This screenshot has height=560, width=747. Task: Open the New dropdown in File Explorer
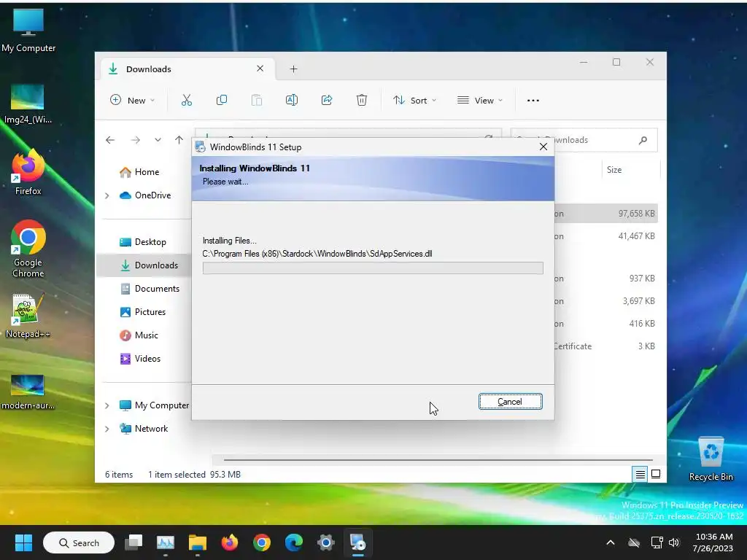pos(133,100)
